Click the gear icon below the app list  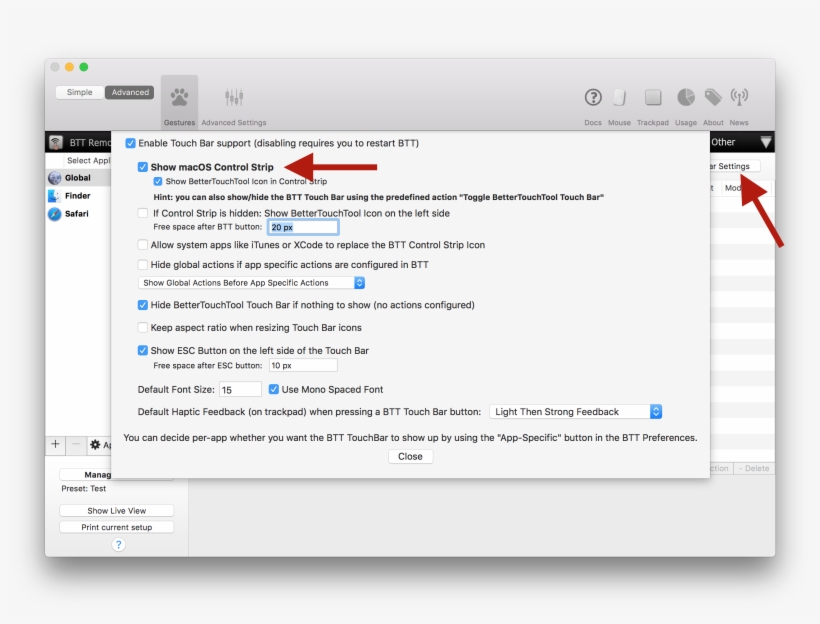point(95,445)
